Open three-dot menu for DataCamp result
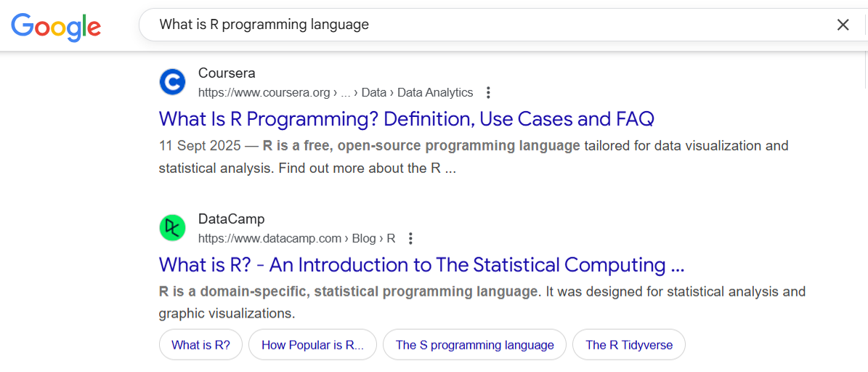The image size is (868, 372). click(x=410, y=238)
